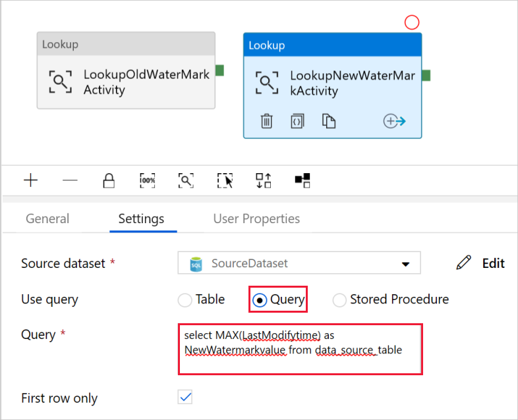Delete the LookupNewWaterMarkActivity with trash icon

(266, 121)
